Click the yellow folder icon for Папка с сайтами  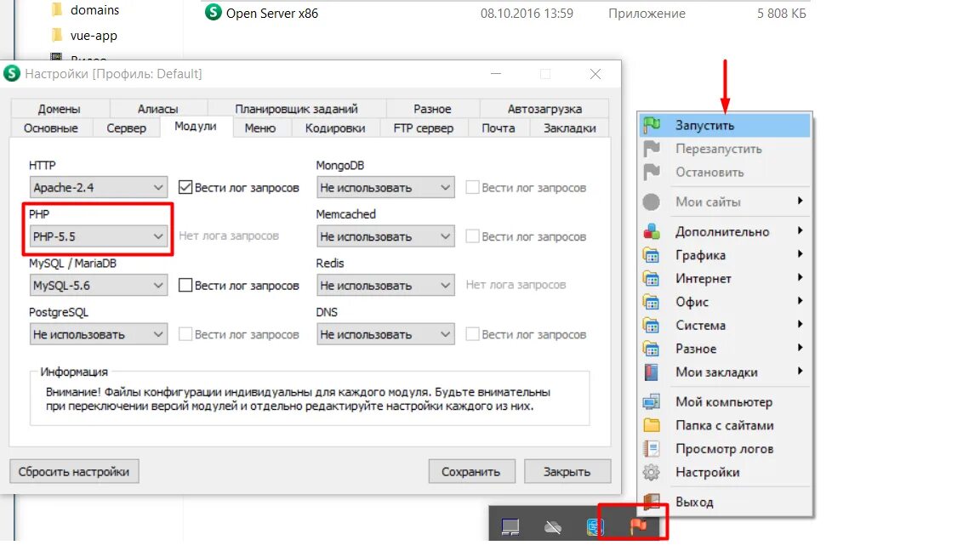652,425
